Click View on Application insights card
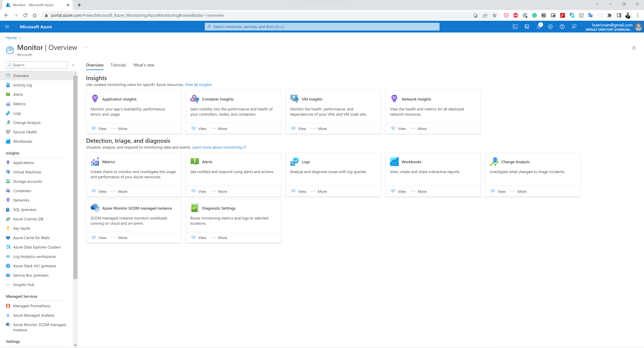Viewport: 644px width, 348px height. coord(99,129)
